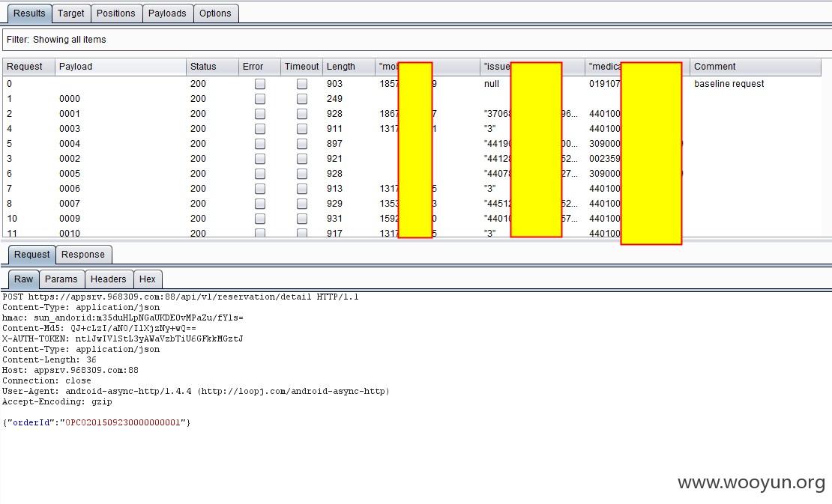Screen dimensions: 832x504
Task: Select the Headers view tab
Action: [x=108, y=279]
